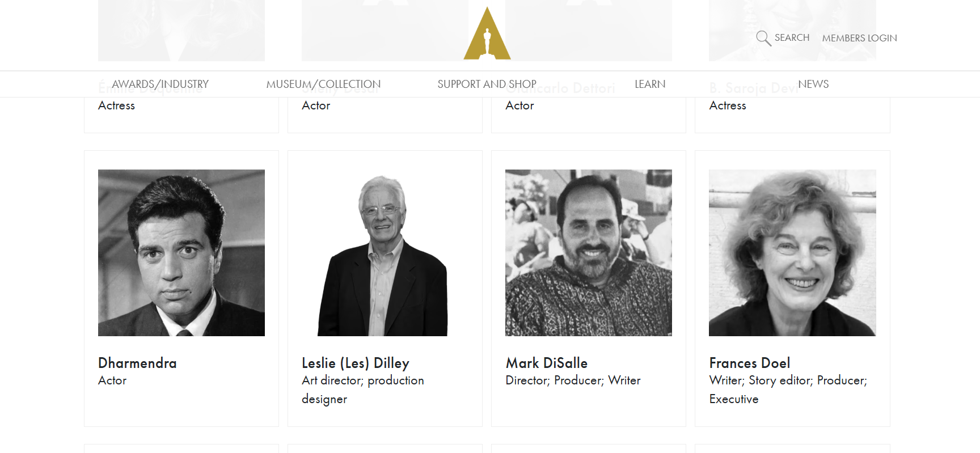
Task: Click Frances Doel's portrait photo
Action: click(792, 253)
